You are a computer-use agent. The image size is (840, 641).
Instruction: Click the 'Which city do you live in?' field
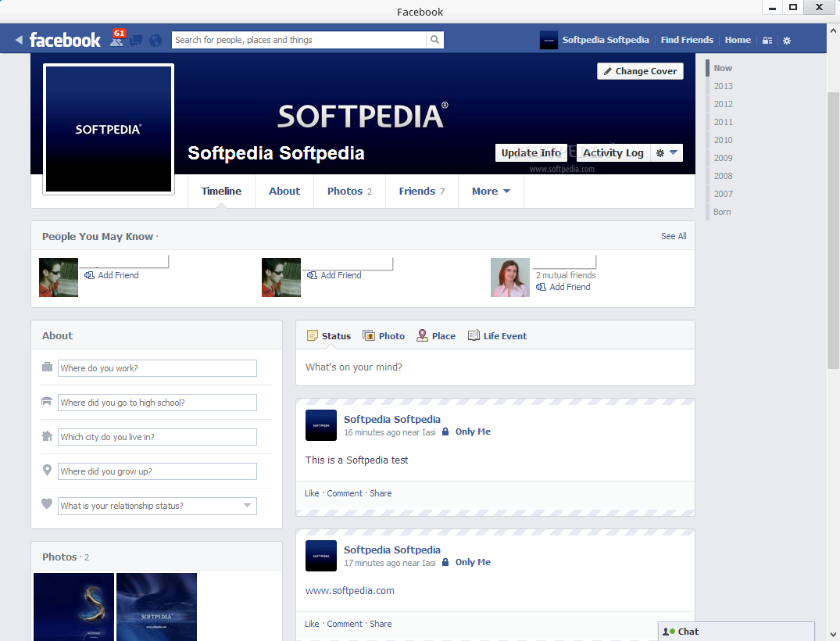157,437
